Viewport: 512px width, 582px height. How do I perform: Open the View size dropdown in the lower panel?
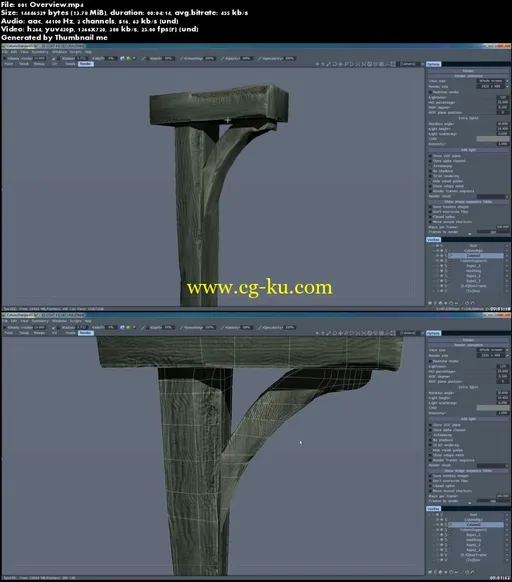492,350
